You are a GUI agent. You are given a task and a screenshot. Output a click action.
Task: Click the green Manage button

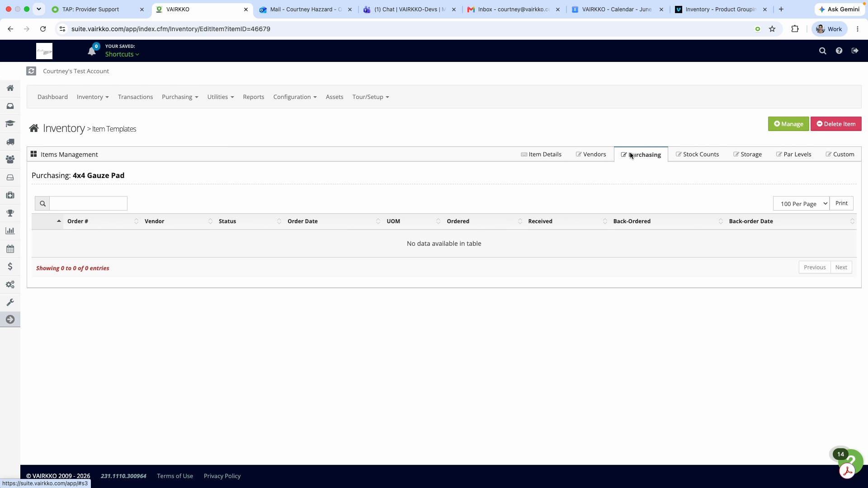(x=788, y=124)
